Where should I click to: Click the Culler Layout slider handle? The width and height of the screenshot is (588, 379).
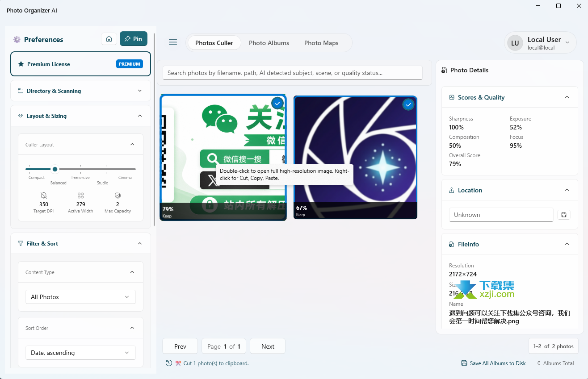point(55,169)
